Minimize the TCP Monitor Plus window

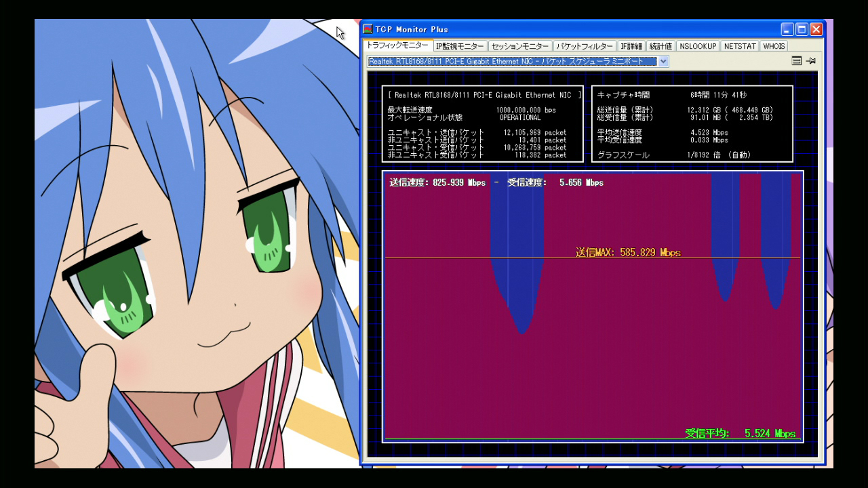pos(787,29)
